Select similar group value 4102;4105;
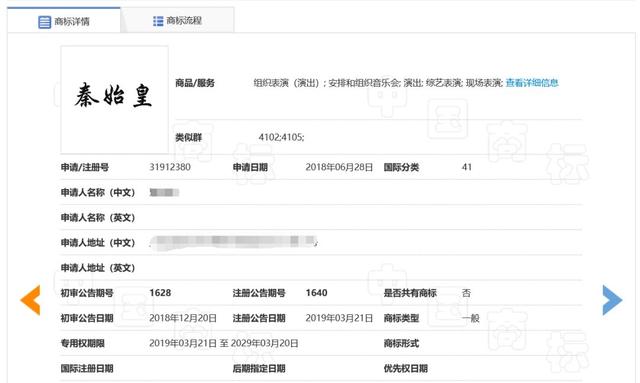This screenshot has height=383, width=640. 281,137
